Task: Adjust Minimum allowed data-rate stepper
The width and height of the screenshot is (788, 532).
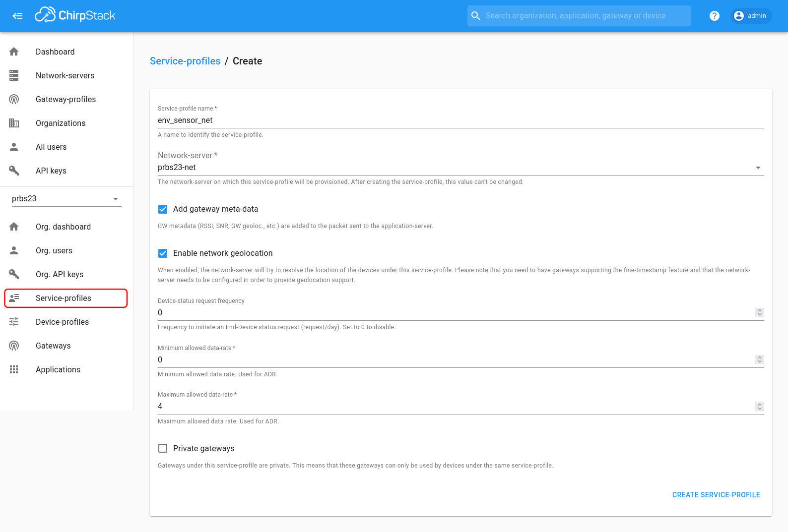Action: pos(760,359)
